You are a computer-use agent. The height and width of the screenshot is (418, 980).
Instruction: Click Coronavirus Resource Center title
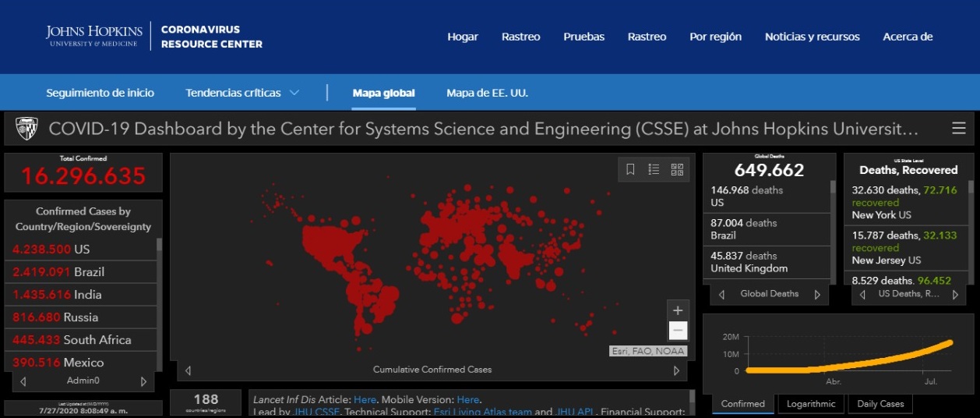pyautogui.click(x=212, y=37)
